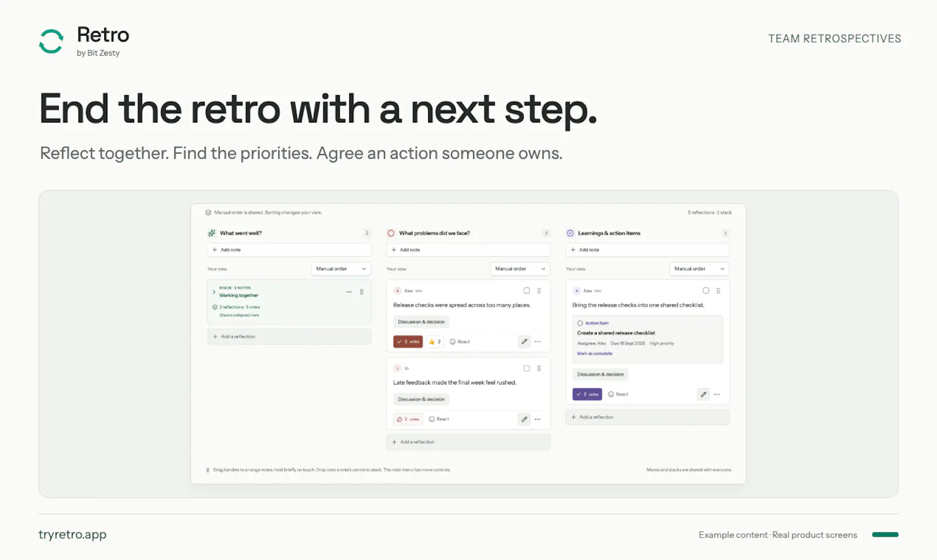Image resolution: width=937 pixels, height=560 pixels.
Task: Click Add note in Learnings & action items column
Action: [x=648, y=250]
